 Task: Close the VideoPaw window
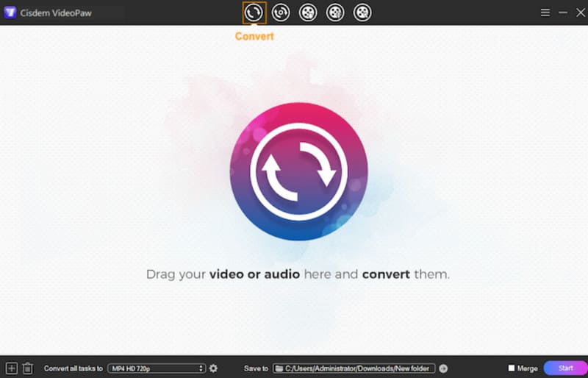click(x=581, y=13)
